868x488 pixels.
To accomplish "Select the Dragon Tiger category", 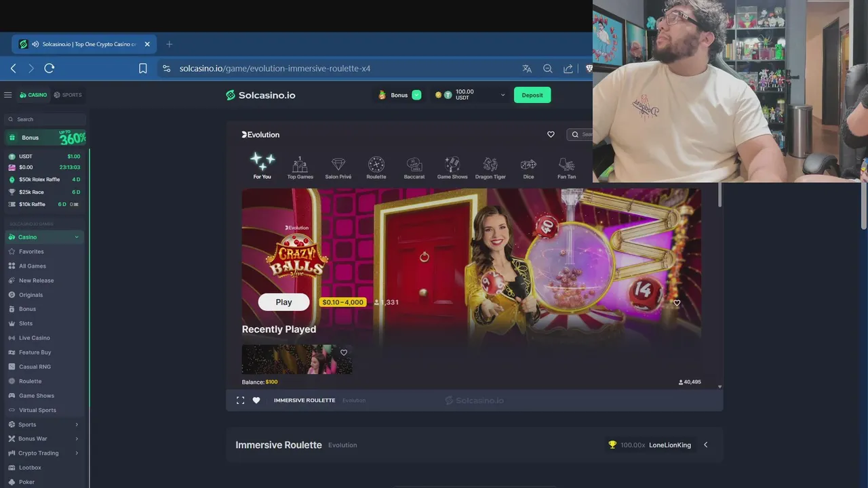I will (x=490, y=168).
